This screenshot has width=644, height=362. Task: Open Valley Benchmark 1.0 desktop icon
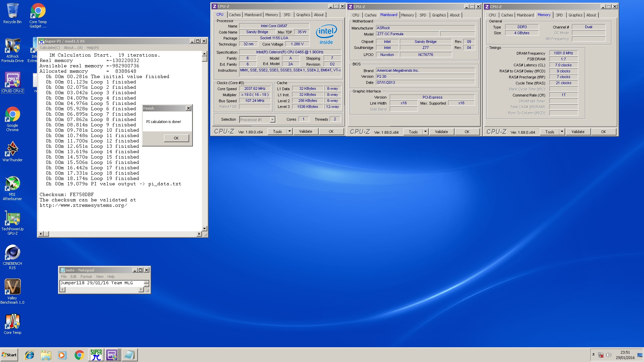point(12,292)
